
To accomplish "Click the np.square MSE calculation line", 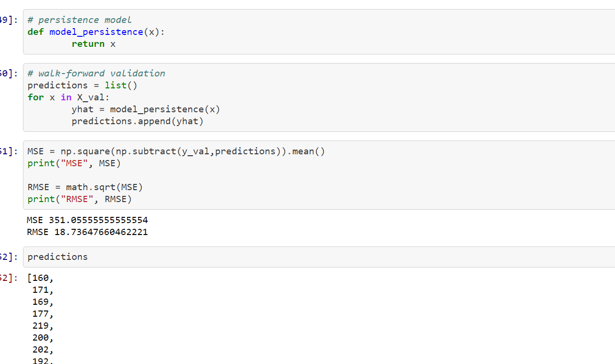I will click(x=176, y=151).
